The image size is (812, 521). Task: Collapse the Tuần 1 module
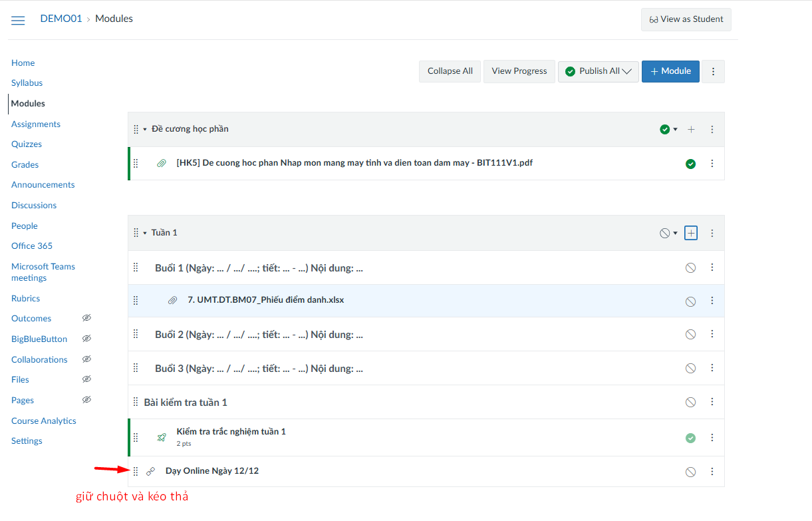pos(145,233)
